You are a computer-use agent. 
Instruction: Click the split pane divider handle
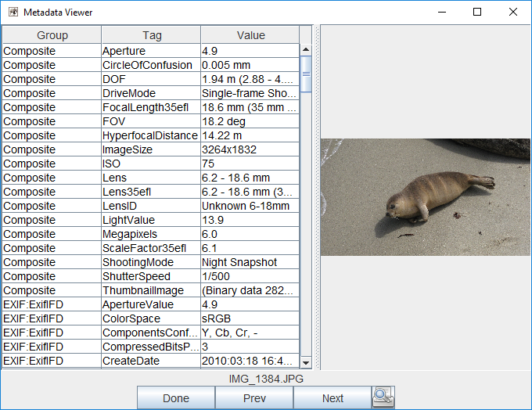point(317,197)
